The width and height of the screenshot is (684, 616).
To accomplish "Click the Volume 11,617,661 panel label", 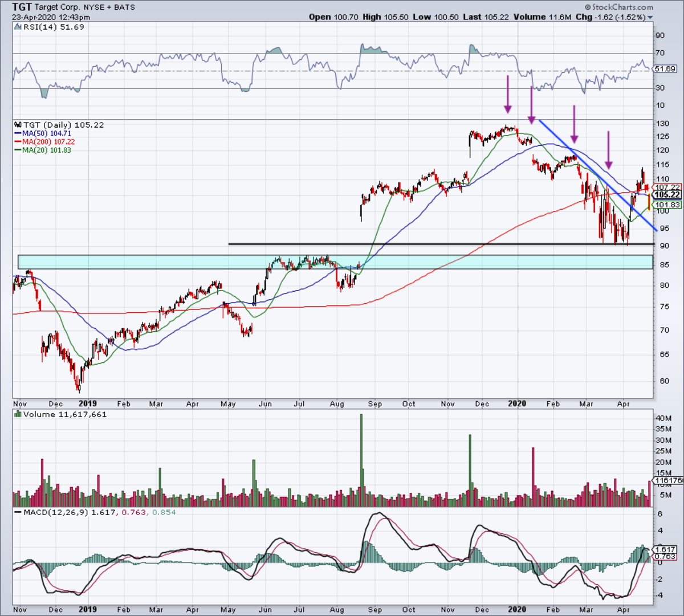I will pyautogui.click(x=65, y=414).
